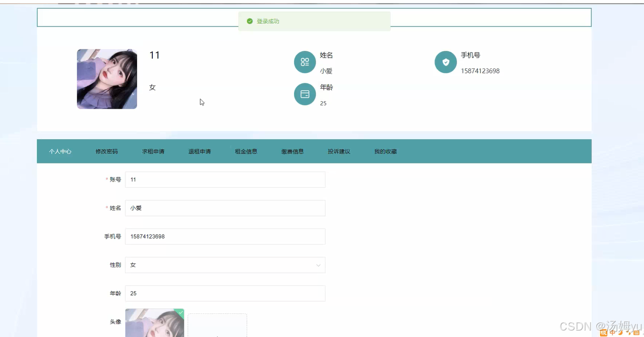Viewport: 644px width, 337px height.
Task: Click the 头像 form label
Action: coord(115,322)
